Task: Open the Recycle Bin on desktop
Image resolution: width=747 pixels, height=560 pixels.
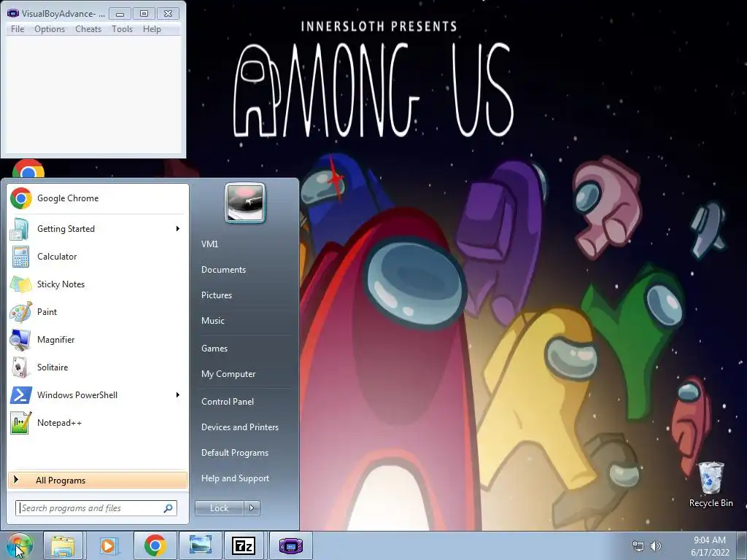Action: tap(711, 484)
